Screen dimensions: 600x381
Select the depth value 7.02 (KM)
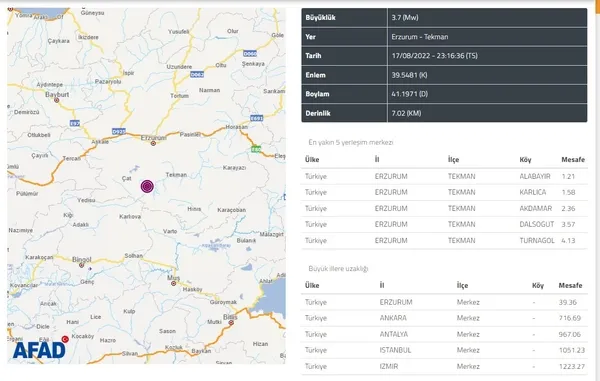(406, 113)
